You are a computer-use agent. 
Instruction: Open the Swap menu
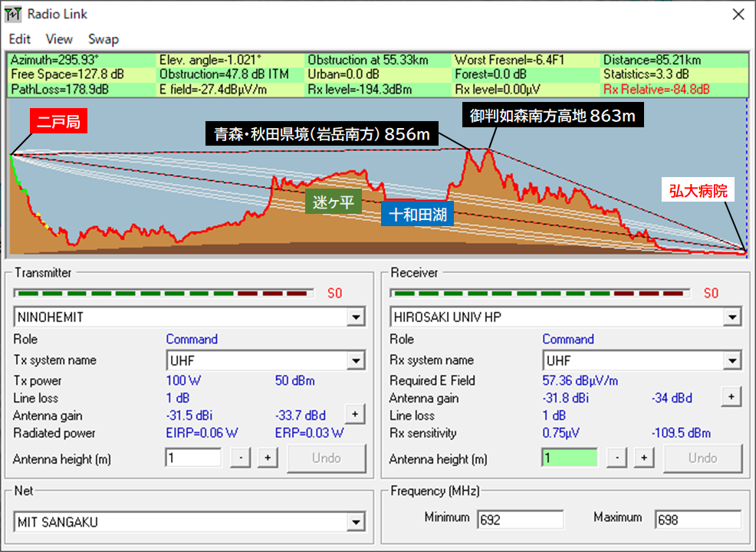104,39
